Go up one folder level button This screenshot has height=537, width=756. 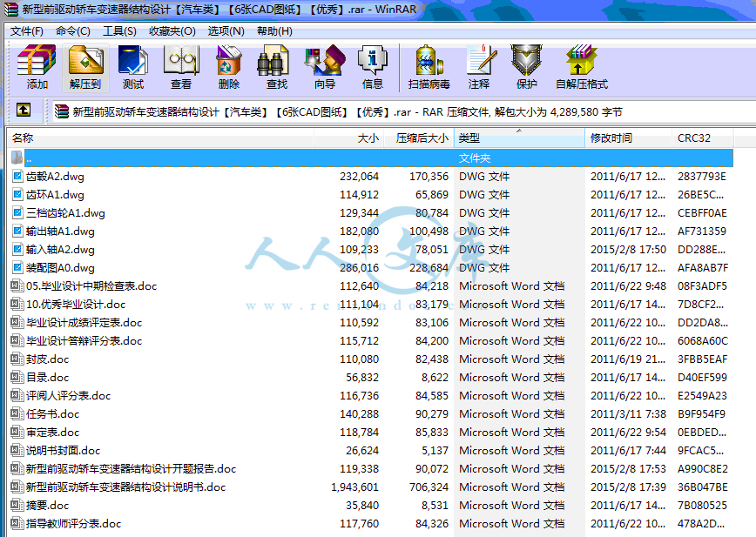[24, 110]
